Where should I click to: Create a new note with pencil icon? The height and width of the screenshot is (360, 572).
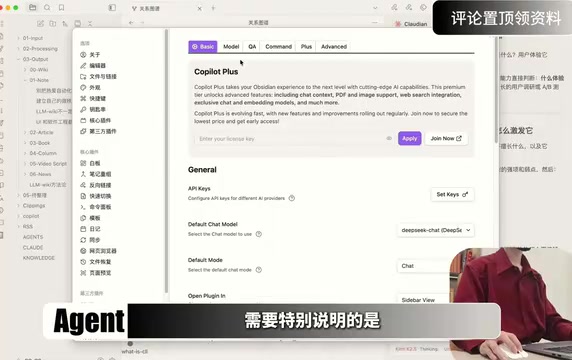(40, 23)
